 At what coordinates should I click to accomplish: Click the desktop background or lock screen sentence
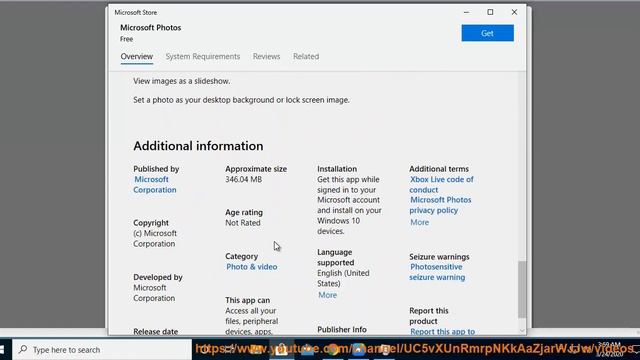coord(241,100)
